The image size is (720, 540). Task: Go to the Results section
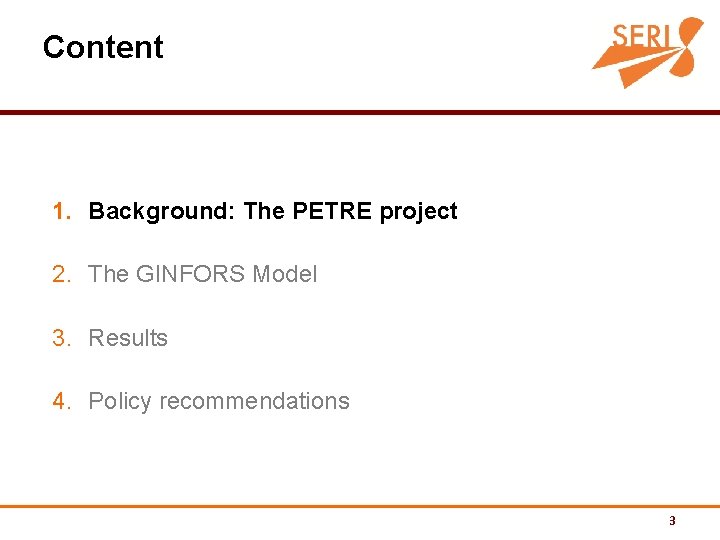pyautogui.click(x=128, y=338)
